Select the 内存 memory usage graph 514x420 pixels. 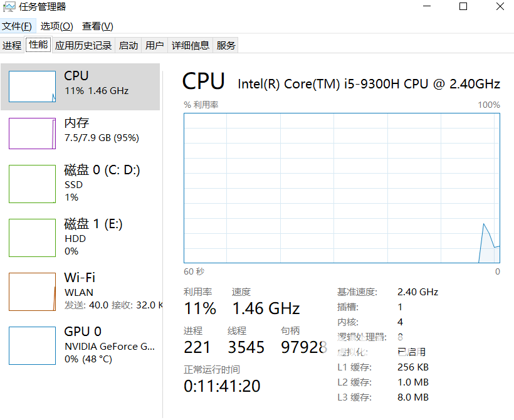coord(32,134)
